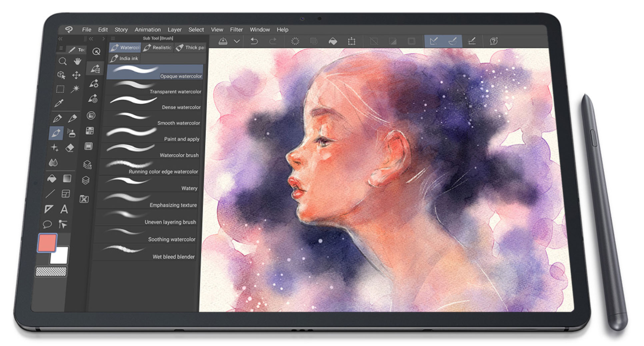This screenshot has height=346, width=644.
Task: Click the Invert selection icon
Action: [x=393, y=41]
